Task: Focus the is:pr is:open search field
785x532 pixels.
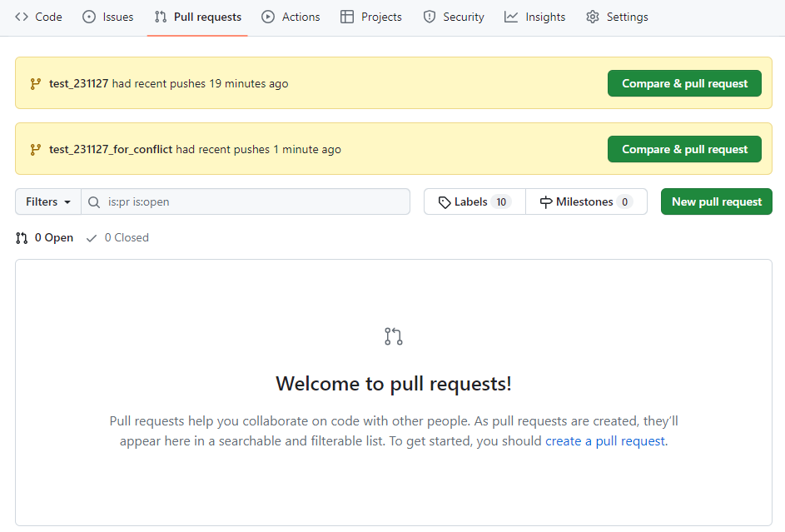Action: click(246, 201)
